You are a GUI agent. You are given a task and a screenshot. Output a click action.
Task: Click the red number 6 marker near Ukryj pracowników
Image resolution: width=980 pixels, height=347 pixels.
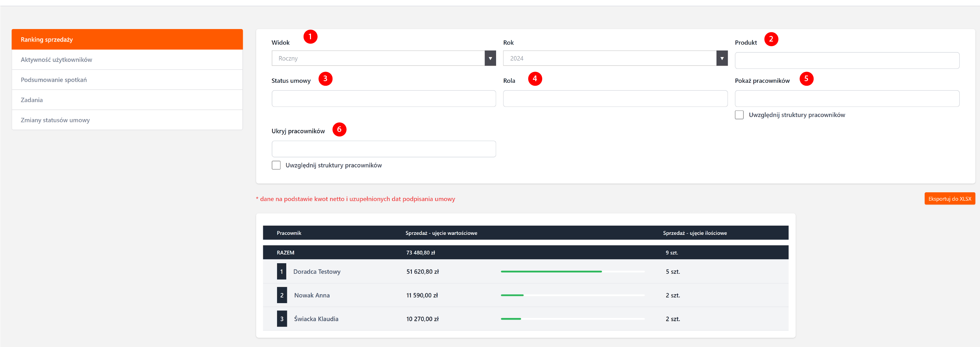click(x=339, y=129)
